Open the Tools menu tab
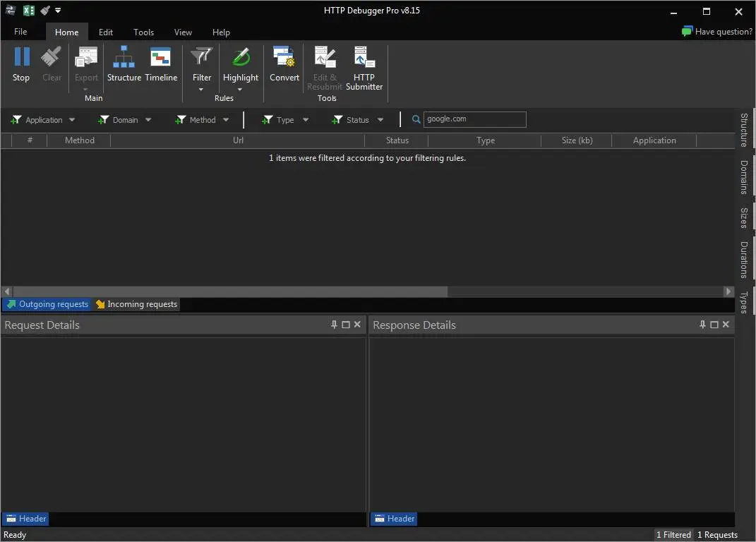 (x=143, y=32)
